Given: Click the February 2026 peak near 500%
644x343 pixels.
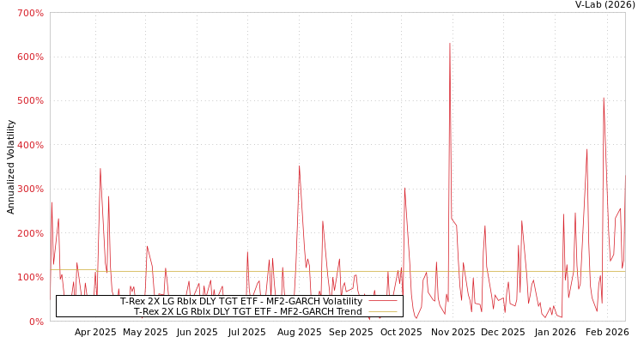Looking at the screenshot, I should [x=604, y=98].
